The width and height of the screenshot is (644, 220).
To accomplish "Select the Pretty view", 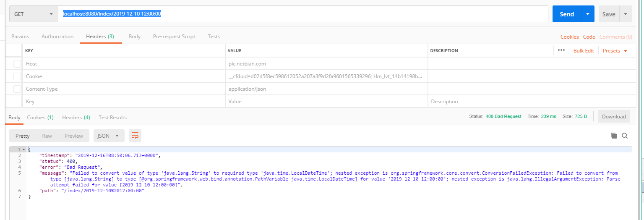I will (23, 136).
